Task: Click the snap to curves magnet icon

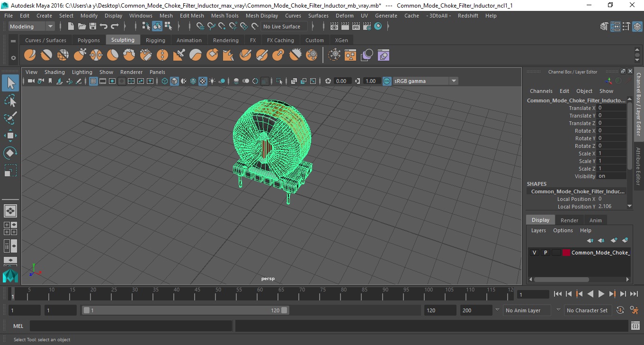Action: pyautogui.click(x=211, y=27)
